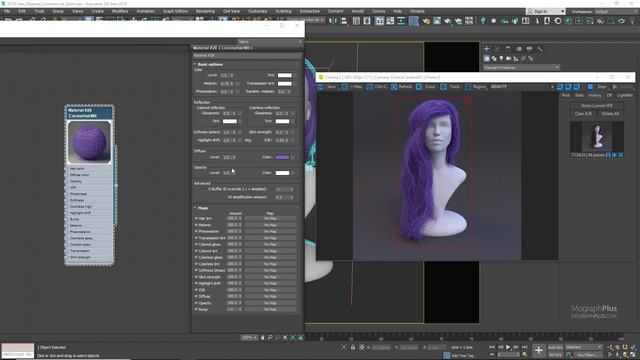Switch to the Stats tab in Corona VFB
This screenshot has width=640, height=360.
[579, 95]
